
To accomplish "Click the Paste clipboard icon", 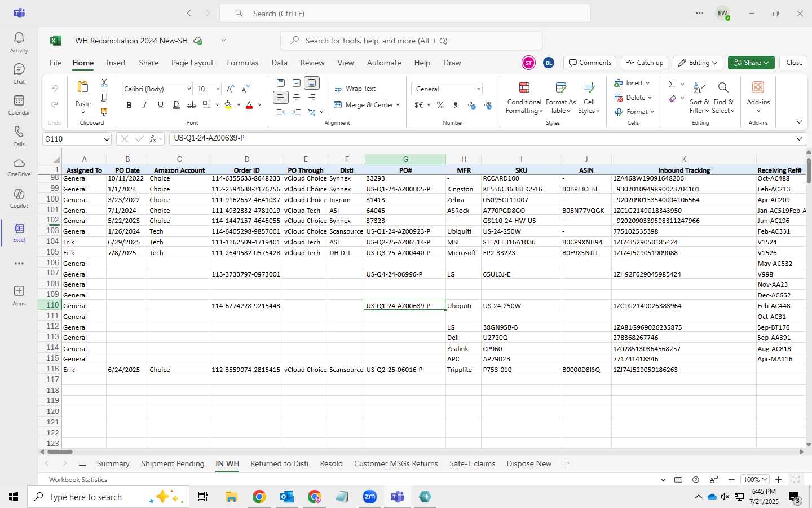I will [83, 87].
